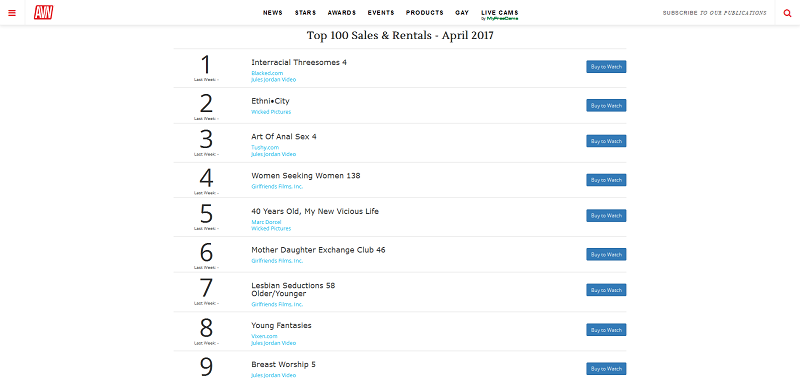Click Girlfriends Films under Women Seeking Women 138

pyautogui.click(x=277, y=187)
